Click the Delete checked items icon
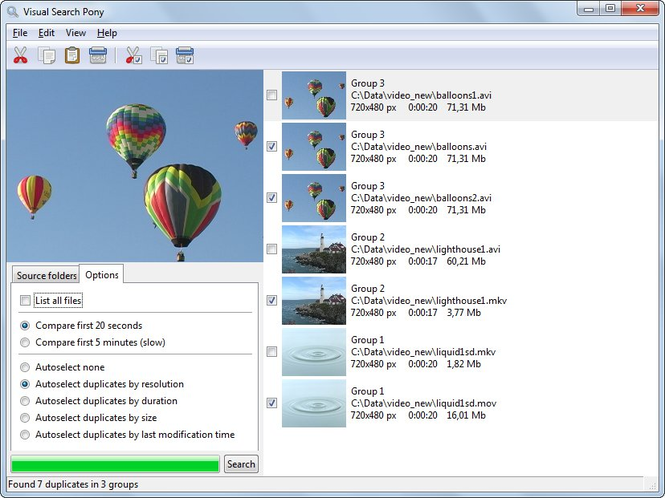Screen dimensions: 665x498 click(x=185, y=56)
